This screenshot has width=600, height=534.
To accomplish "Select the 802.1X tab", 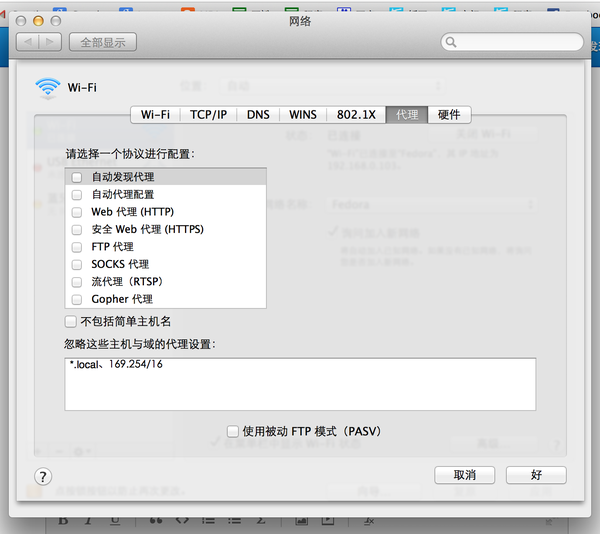I will click(x=356, y=115).
